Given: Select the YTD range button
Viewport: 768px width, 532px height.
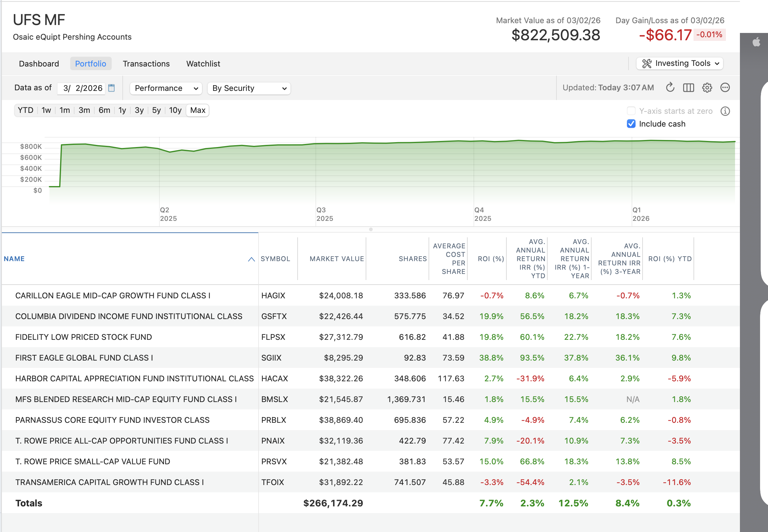Looking at the screenshot, I should (x=26, y=110).
